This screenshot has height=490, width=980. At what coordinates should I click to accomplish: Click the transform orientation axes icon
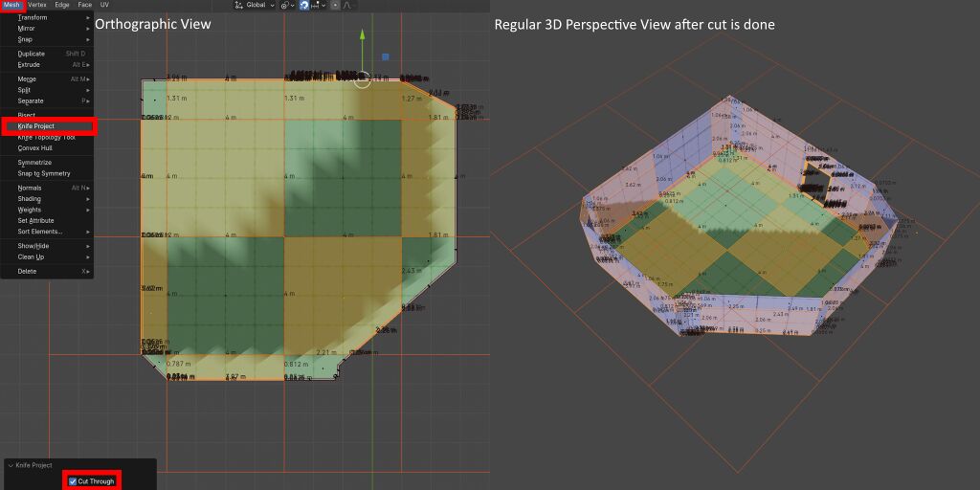click(238, 5)
